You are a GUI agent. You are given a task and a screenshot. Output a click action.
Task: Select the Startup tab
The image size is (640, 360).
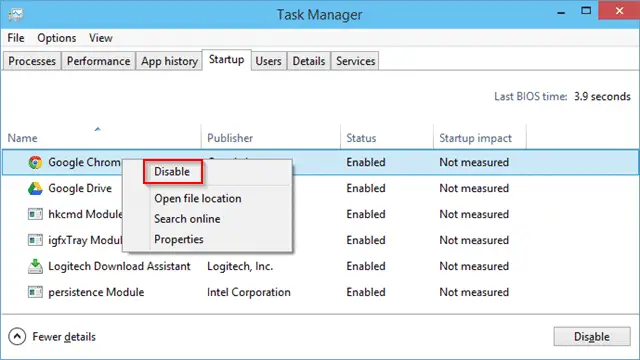pos(227,60)
